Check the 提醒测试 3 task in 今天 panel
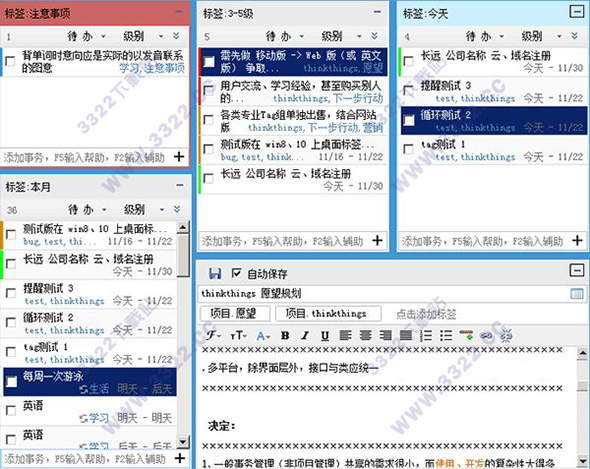 pyautogui.click(x=409, y=90)
